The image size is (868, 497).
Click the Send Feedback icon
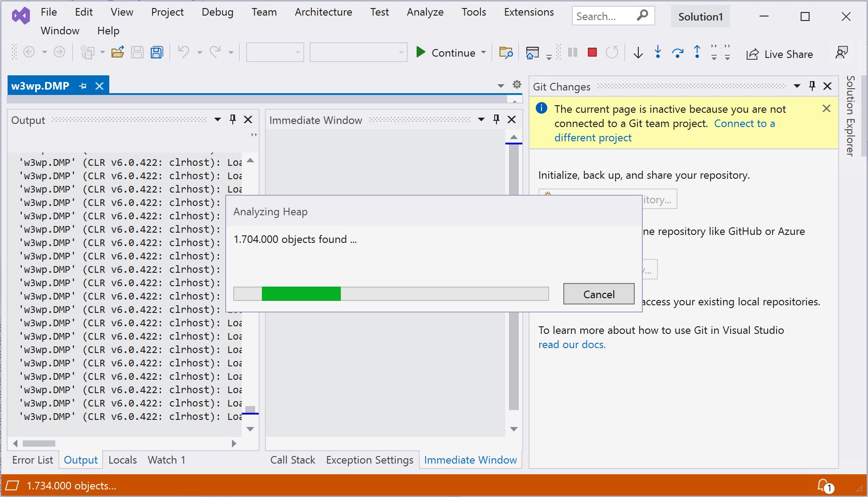pyautogui.click(x=841, y=53)
